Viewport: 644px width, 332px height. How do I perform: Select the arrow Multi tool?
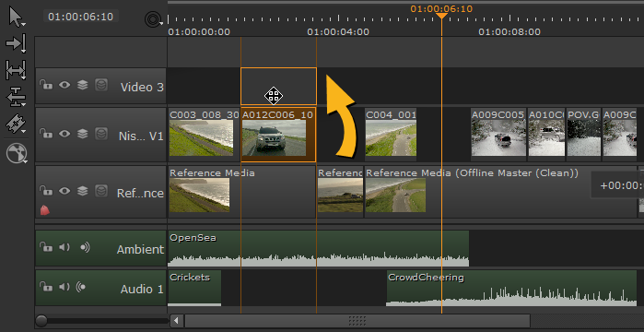[15, 18]
